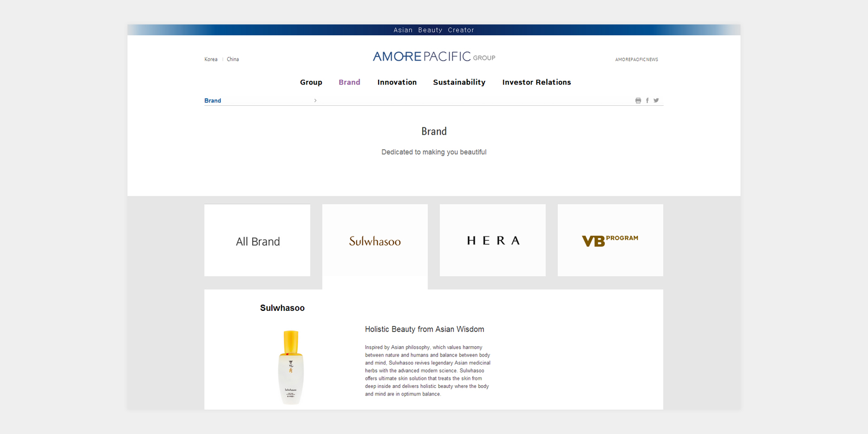Click the 'Brand' page title heading
Viewport: 868px width, 434px height.
(434, 131)
